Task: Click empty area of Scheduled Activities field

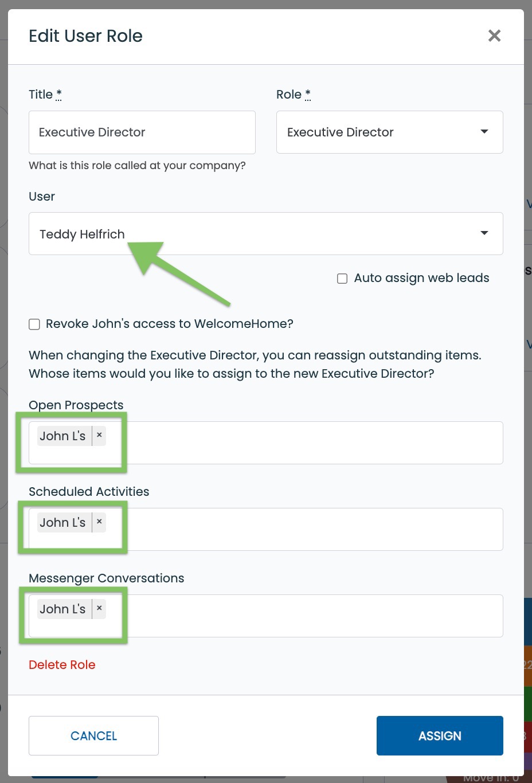Action: (x=310, y=530)
